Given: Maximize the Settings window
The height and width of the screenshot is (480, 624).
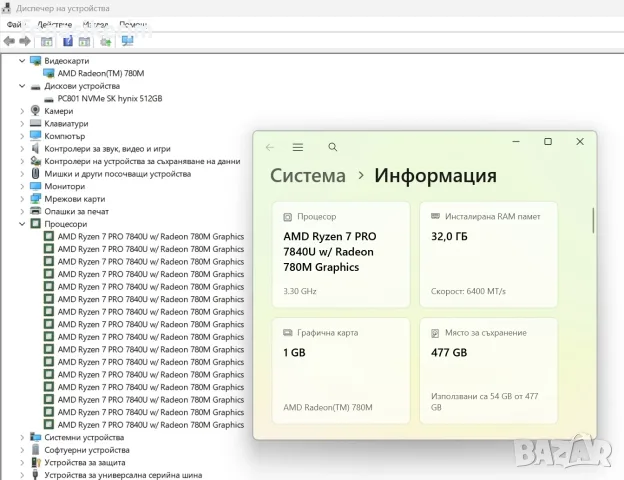Looking at the screenshot, I should coord(548,142).
